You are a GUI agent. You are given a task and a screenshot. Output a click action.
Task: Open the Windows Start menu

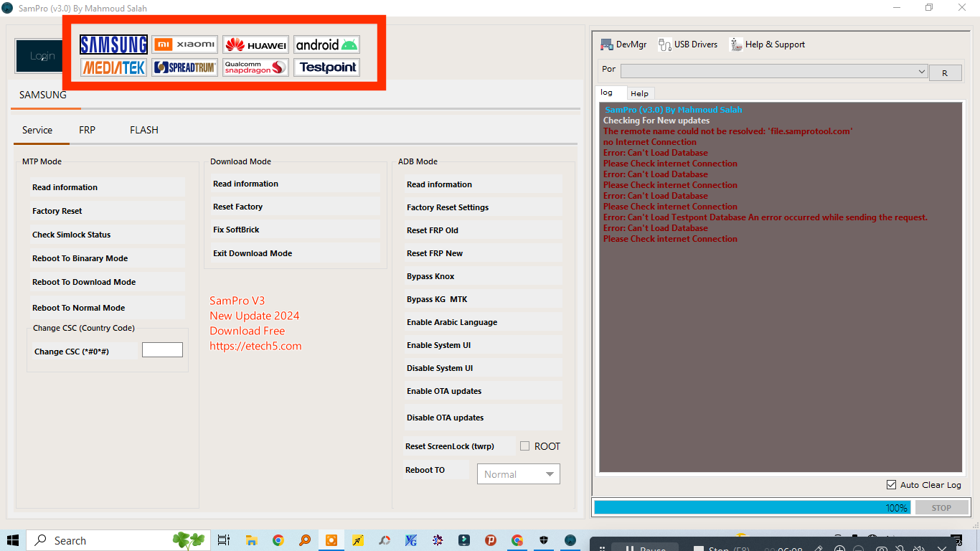pyautogui.click(x=13, y=540)
